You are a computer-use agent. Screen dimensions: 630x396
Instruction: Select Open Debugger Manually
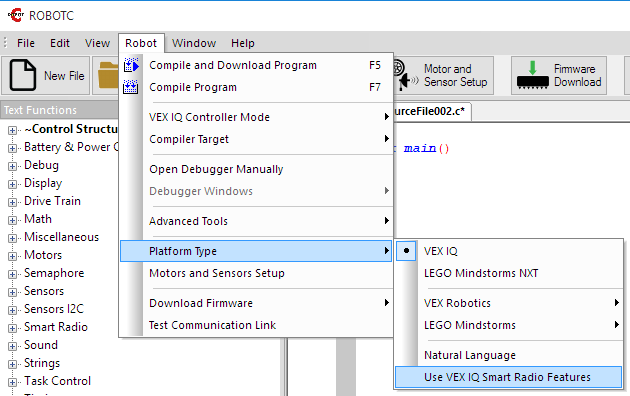256,169
